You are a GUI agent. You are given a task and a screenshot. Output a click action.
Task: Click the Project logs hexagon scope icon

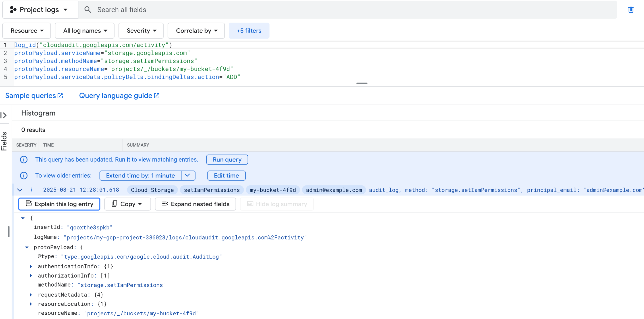pyautogui.click(x=13, y=10)
